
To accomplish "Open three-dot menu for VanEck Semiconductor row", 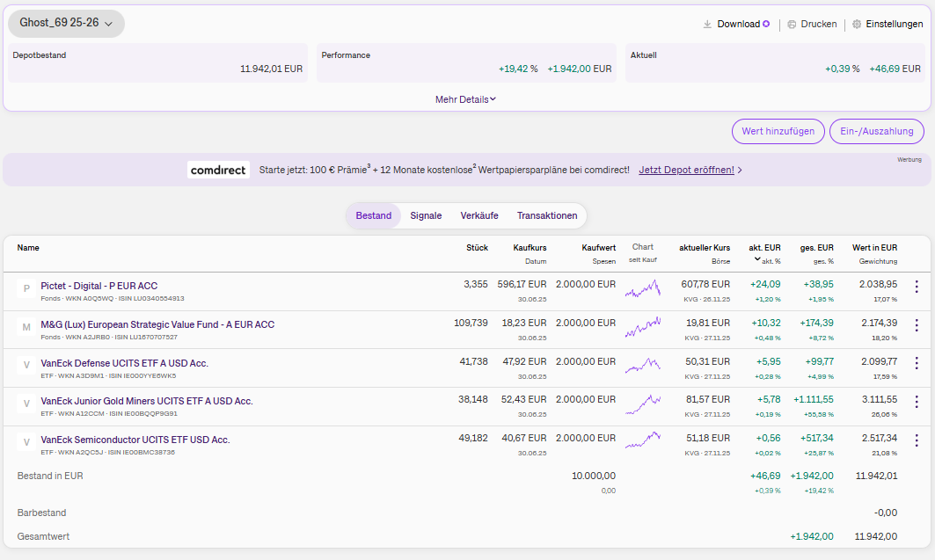I will click(x=917, y=440).
